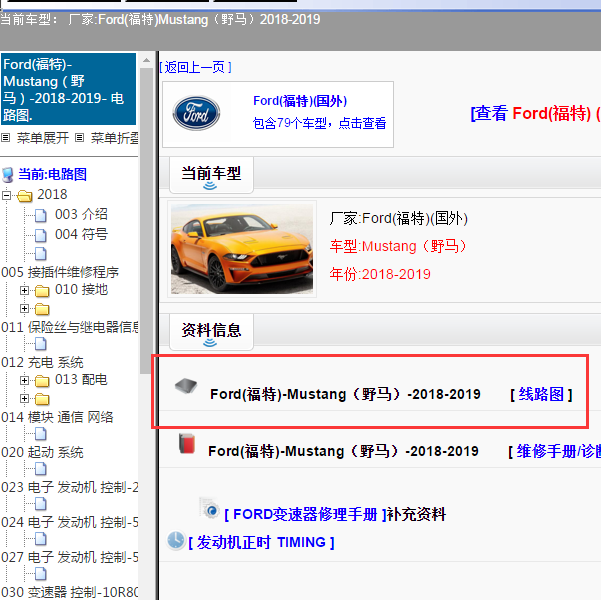Expand the 013 配电 tree node
601x600 pixels.
click(x=25, y=380)
